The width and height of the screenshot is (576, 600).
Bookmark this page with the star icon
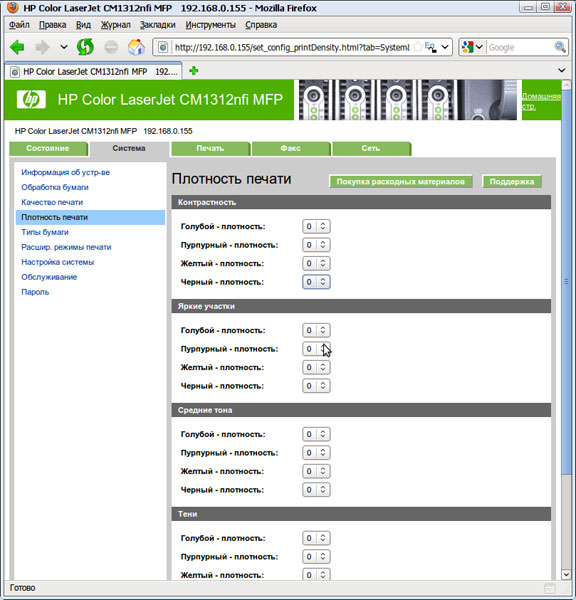[x=418, y=47]
